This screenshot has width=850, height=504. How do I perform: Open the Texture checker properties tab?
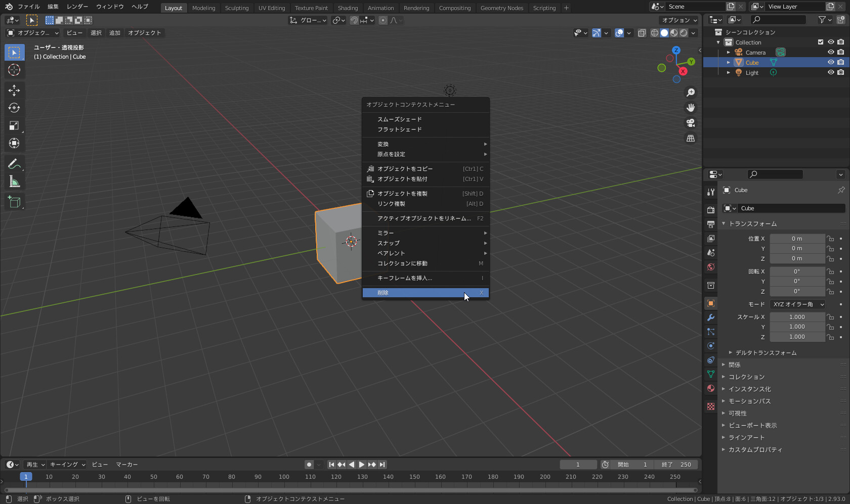(711, 406)
